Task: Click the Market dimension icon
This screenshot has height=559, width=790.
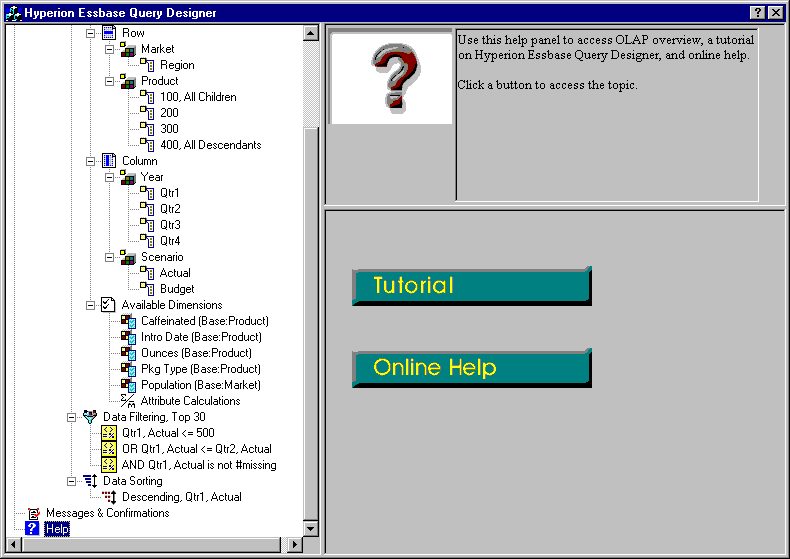Action: pos(128,49)
